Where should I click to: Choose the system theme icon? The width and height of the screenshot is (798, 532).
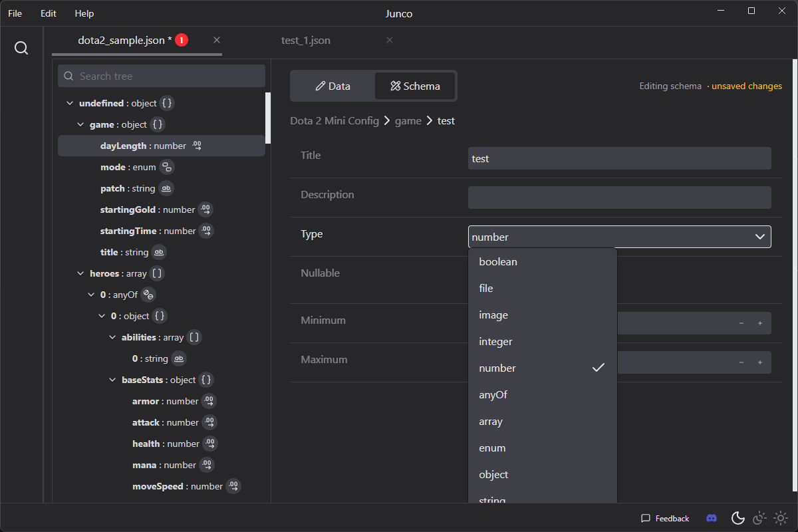(759, 518)
